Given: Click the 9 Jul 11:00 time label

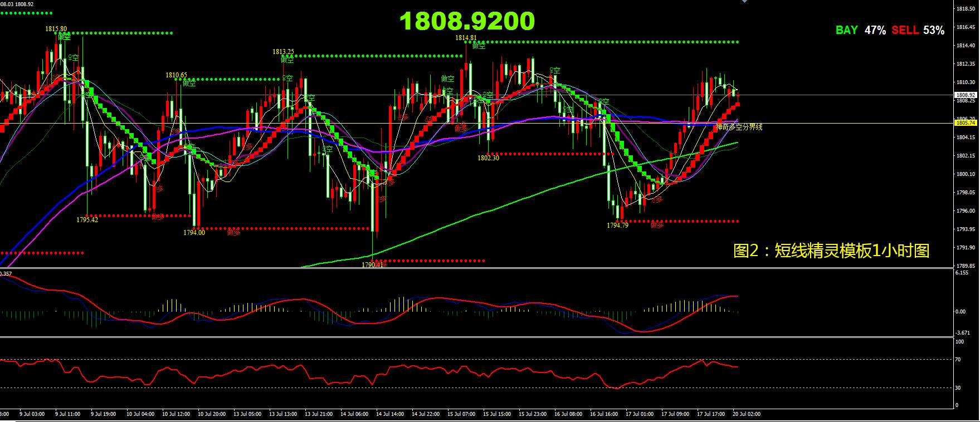Looking at the screenshot, I should tap(67, 414).
